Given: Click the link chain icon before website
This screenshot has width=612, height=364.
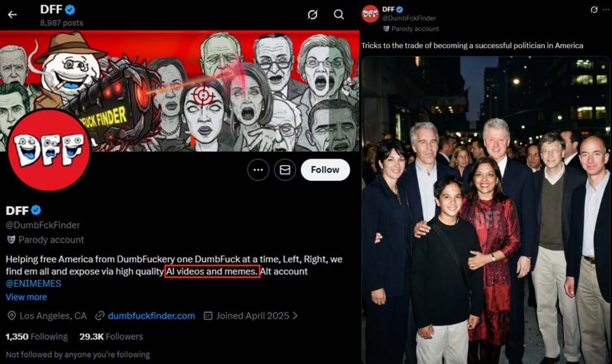Looking at the screenshot, I should (x=100, y=316).
